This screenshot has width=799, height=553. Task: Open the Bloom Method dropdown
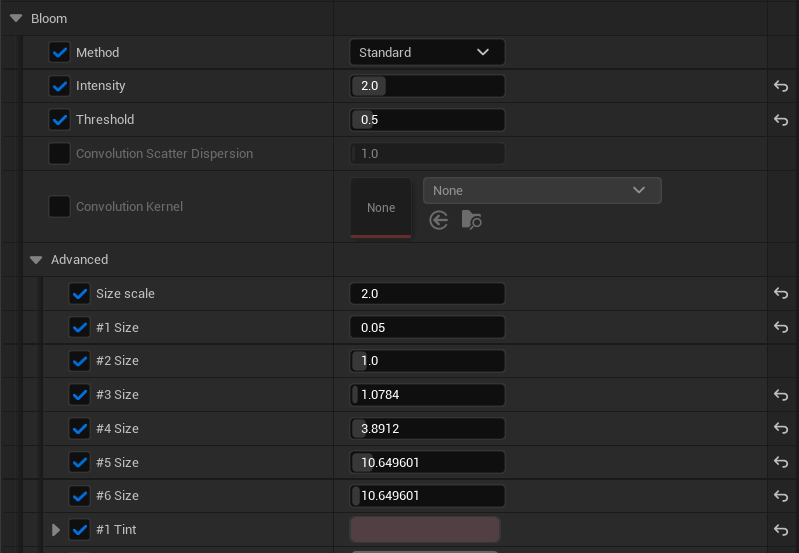(427, 52)
